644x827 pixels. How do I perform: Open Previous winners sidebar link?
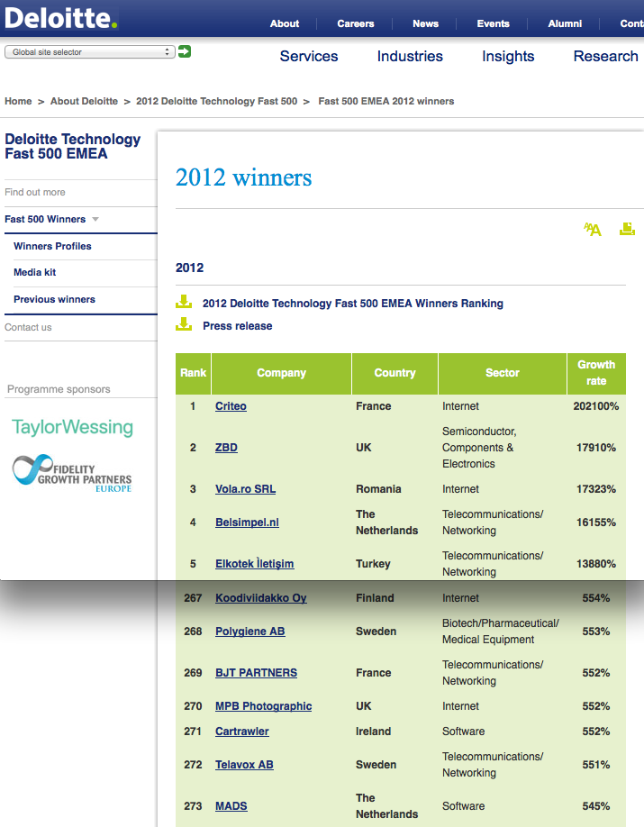pyautogui.click(x=54, y=299)
